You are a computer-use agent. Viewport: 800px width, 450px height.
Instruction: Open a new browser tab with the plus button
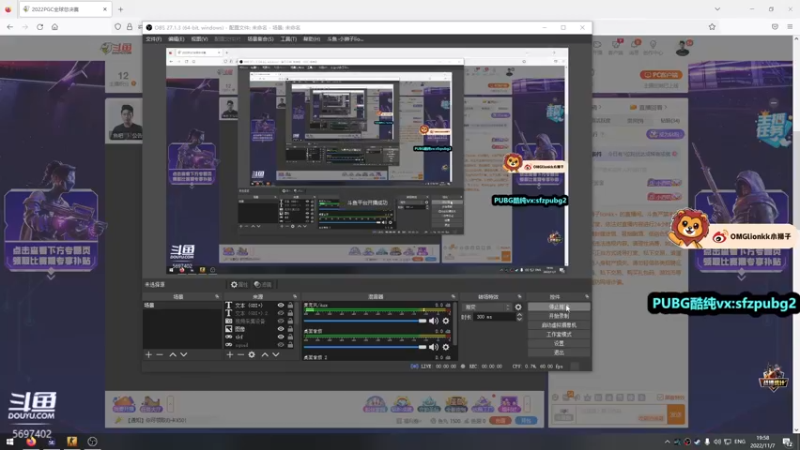click(120, 9)
